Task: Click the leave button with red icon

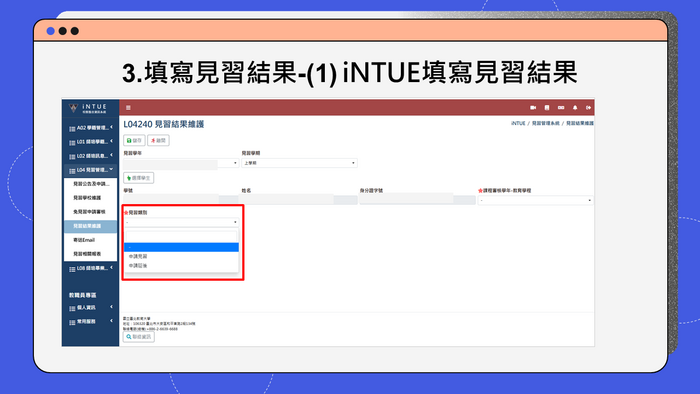Action: tap(158, 141)
